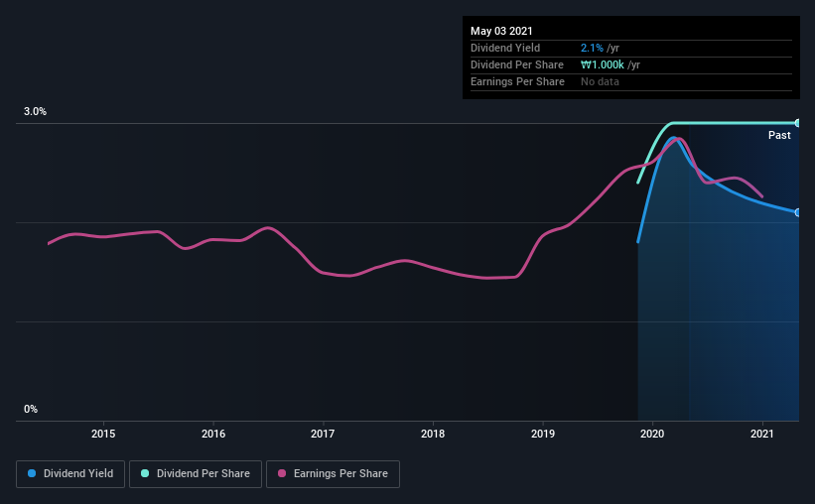
Task: Select the 2020 label on the x-axis
Action: (x=652, y=434)
